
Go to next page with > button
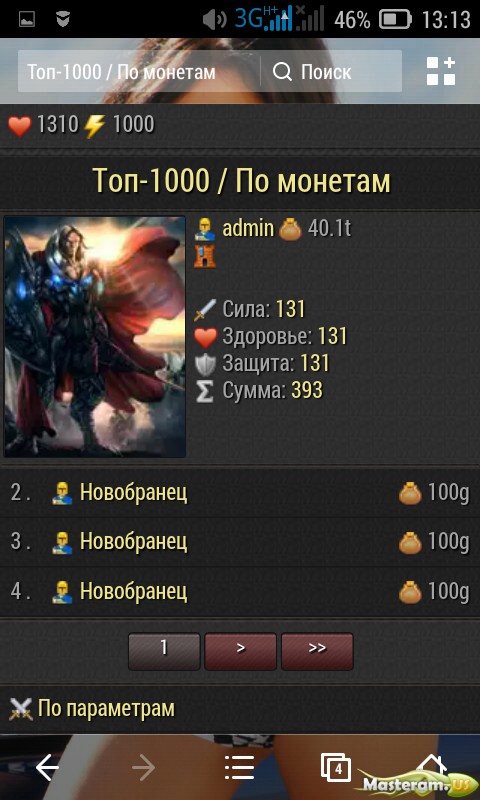(241, 651)
